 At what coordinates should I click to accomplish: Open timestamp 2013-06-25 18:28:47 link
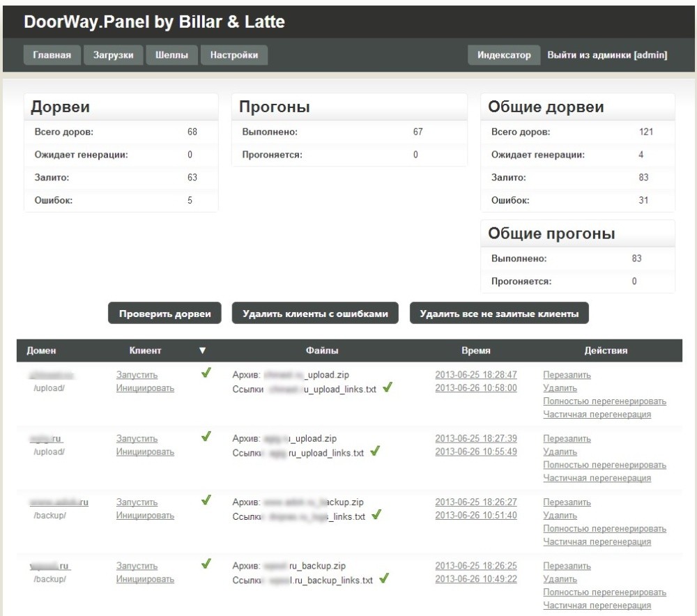[x=476, y=375]
